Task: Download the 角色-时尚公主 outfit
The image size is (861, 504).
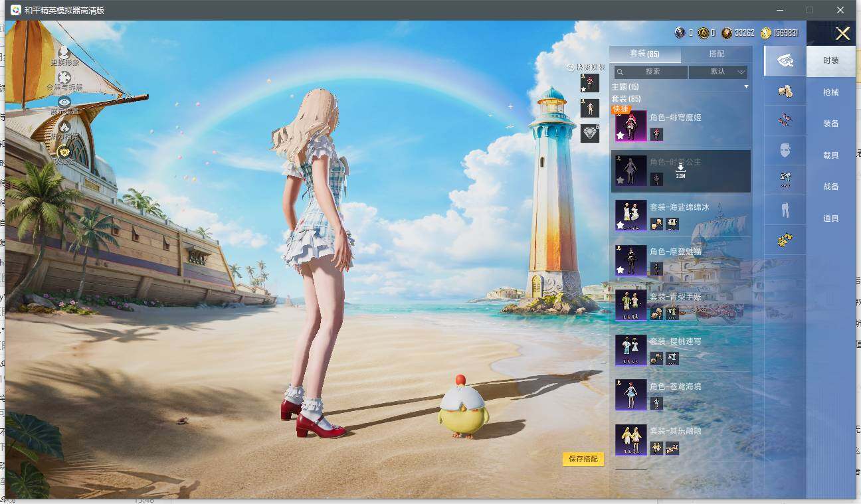Action: (x=680, y=171)
